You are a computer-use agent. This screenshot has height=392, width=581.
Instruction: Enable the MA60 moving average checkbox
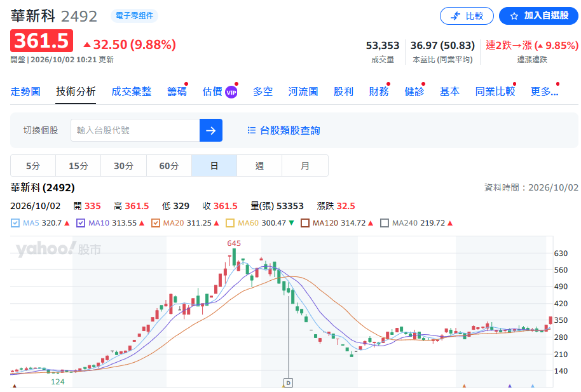tap(230, 223)
